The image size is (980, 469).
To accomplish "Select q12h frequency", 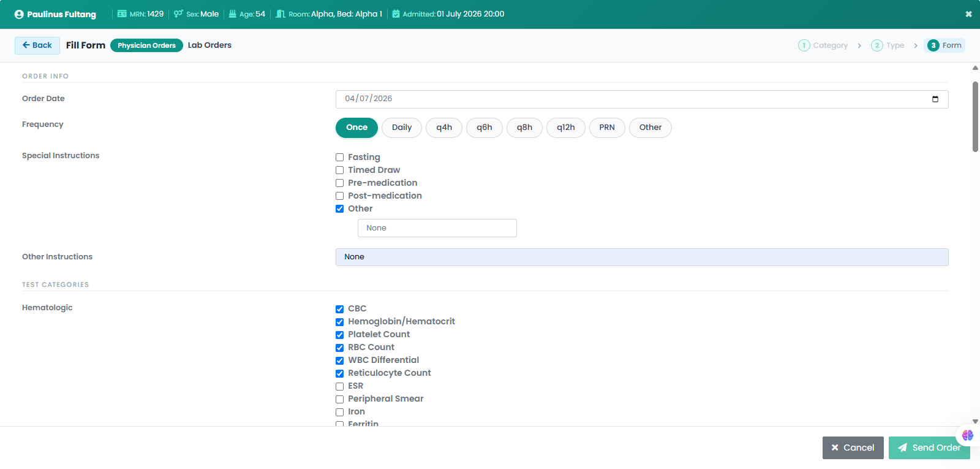I will 566,128.
